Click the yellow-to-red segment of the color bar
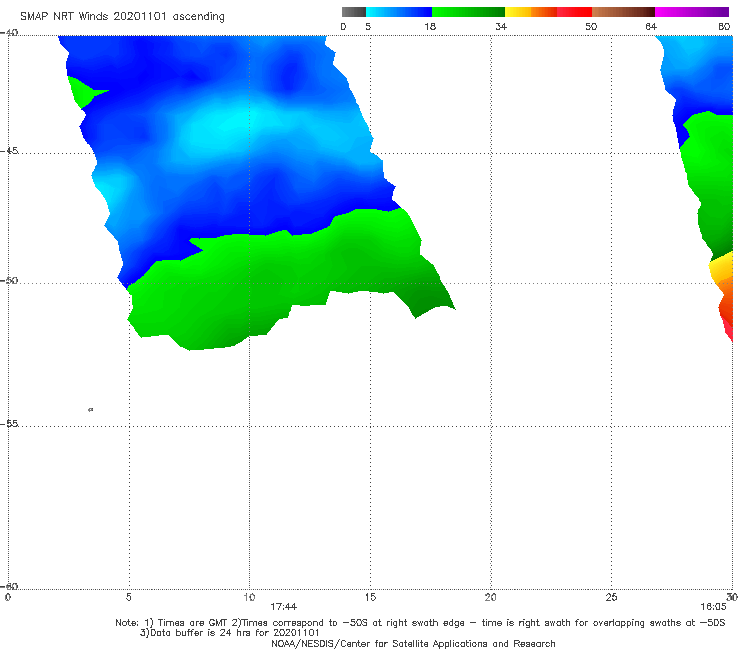This screenshot has width=740, height=650. click(x=548, y=12)
